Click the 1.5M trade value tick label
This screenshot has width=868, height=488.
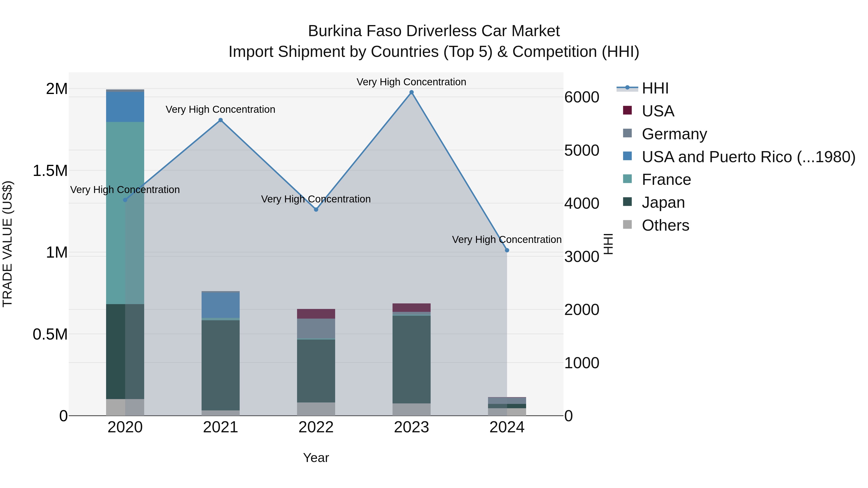(x=50, y=171)
